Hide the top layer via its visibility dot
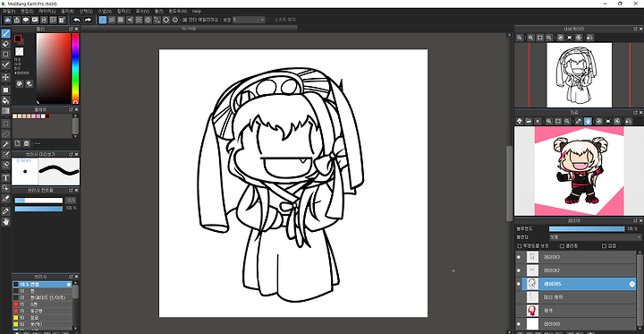 click(x=518, y=258)
